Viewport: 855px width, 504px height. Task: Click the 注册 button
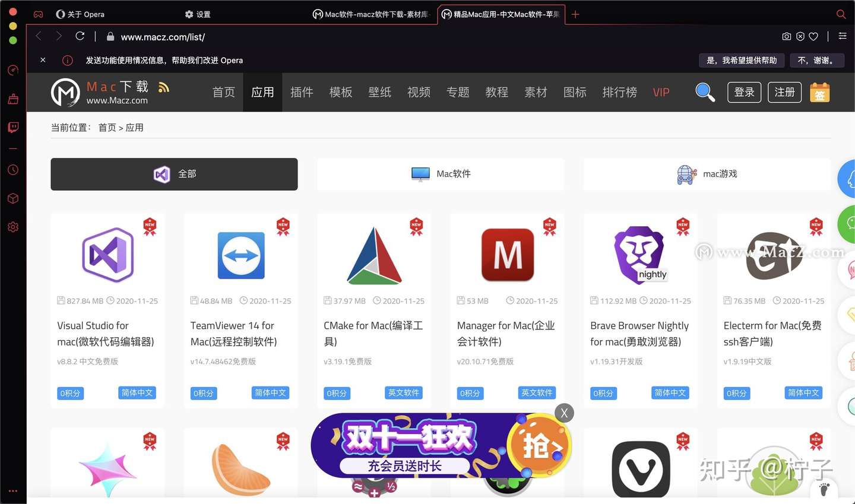[784, 92]
